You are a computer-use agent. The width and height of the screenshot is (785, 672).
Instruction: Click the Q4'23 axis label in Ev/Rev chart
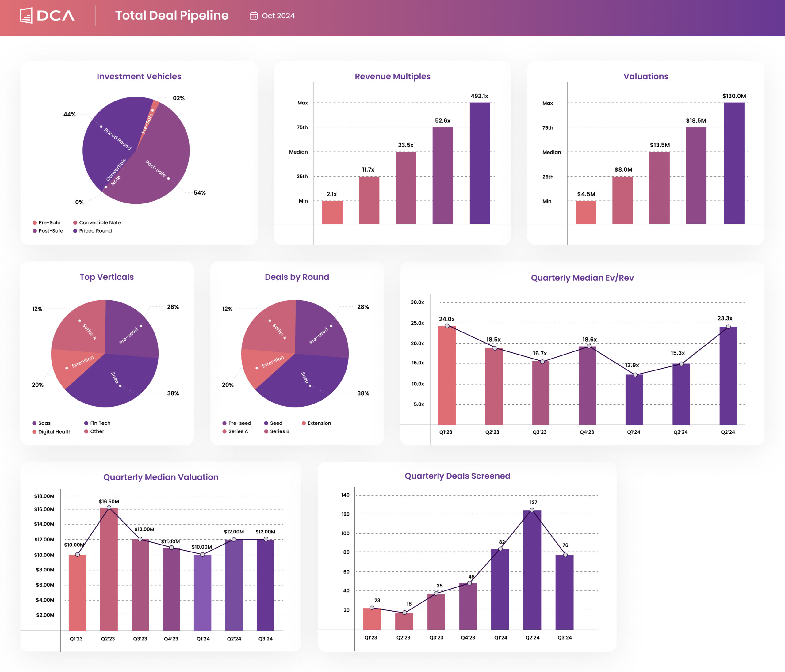pos(587,432)
